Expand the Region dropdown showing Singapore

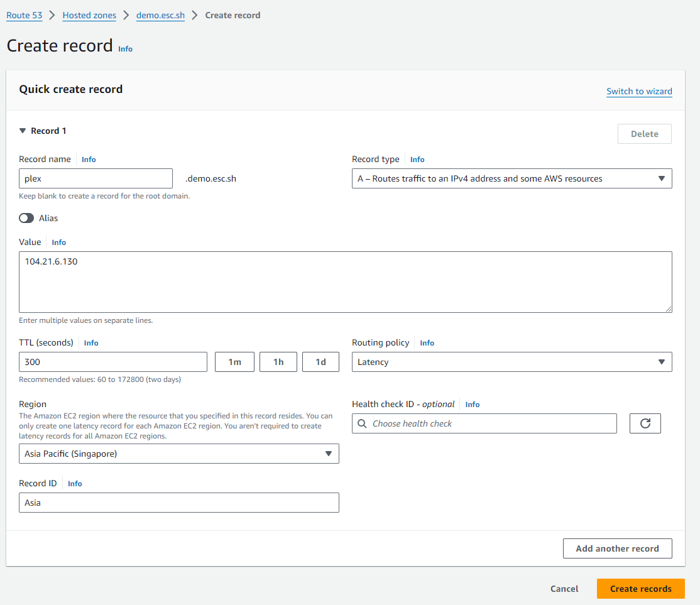[178, 454]
